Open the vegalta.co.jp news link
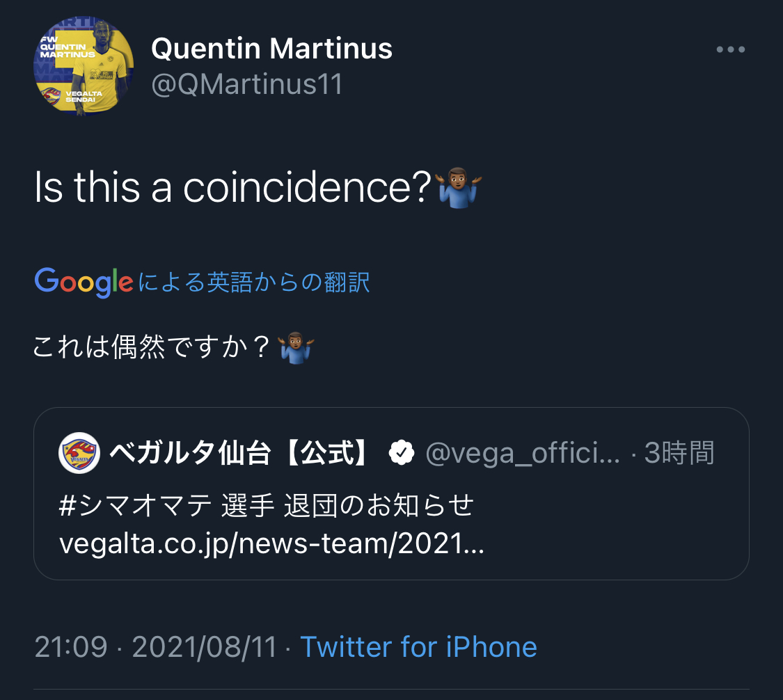 (271, 543)
